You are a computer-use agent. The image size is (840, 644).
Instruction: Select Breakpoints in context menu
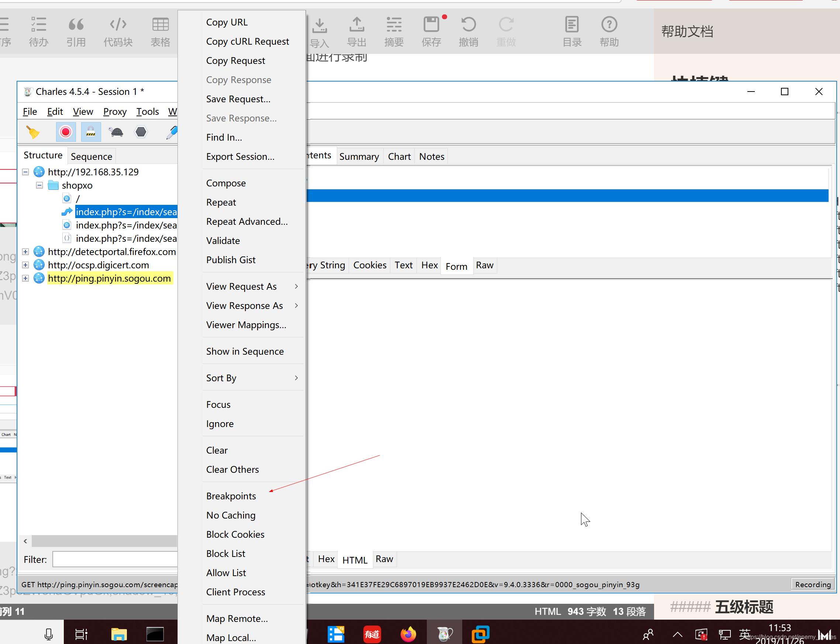[x=231, y=496]
